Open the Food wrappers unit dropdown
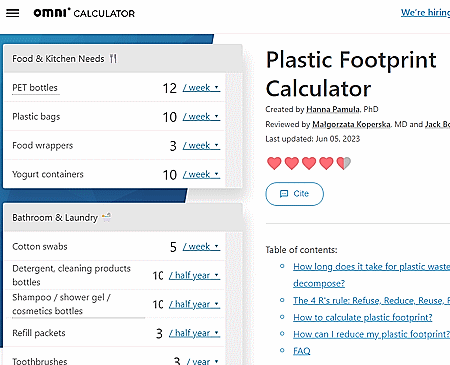This screenshot has height=365, width=450. click(201, 146)
